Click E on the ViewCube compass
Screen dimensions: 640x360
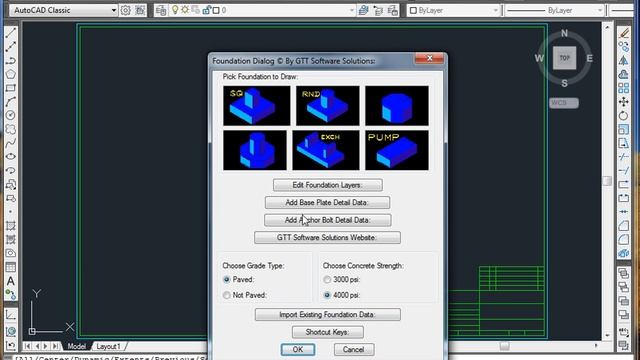pos(589,58)
